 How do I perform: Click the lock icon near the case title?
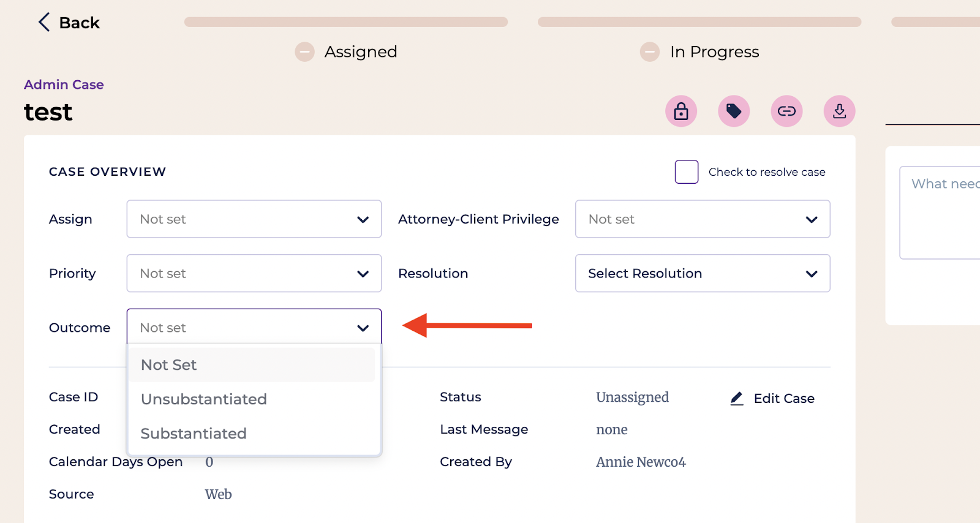(x=680, y=111)
